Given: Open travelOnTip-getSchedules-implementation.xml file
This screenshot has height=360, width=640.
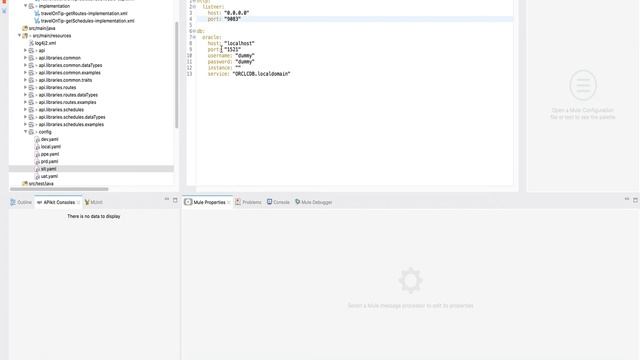Looking at the screenshot, I should (87, 21).
